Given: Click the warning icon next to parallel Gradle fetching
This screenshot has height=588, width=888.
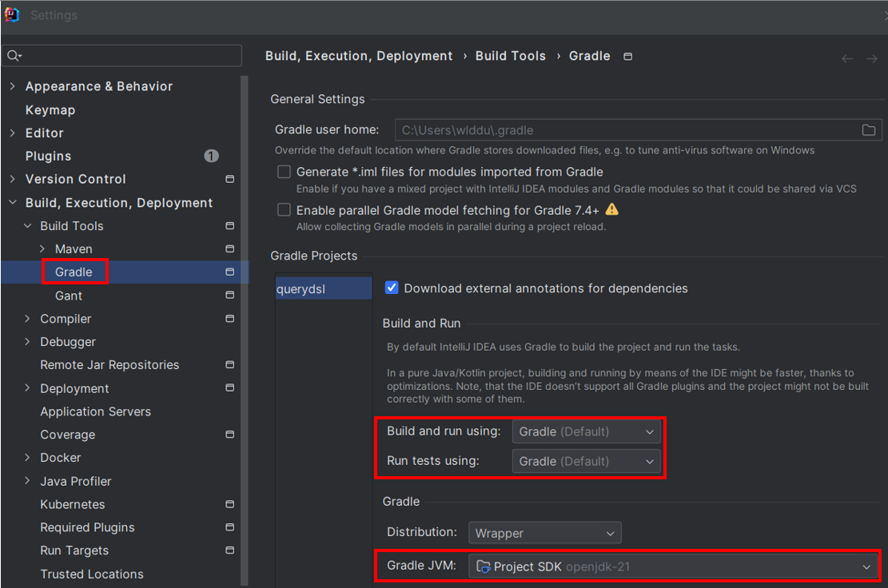Looking at the screenshot, I should pos(611,209).
